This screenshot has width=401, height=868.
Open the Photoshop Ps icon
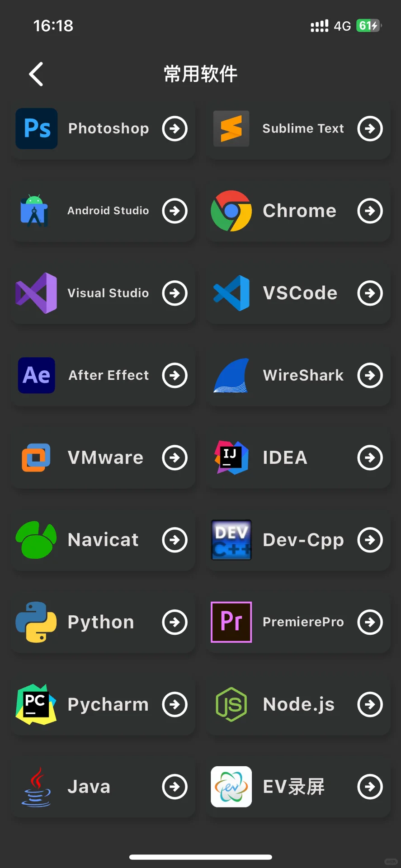point(37,128)
